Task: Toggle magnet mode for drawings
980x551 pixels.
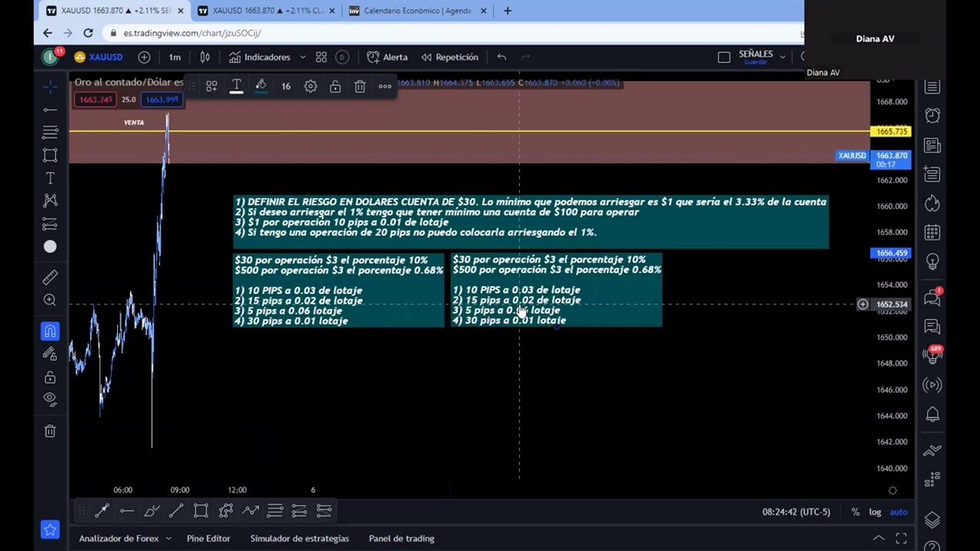Action: click(51, 331)
